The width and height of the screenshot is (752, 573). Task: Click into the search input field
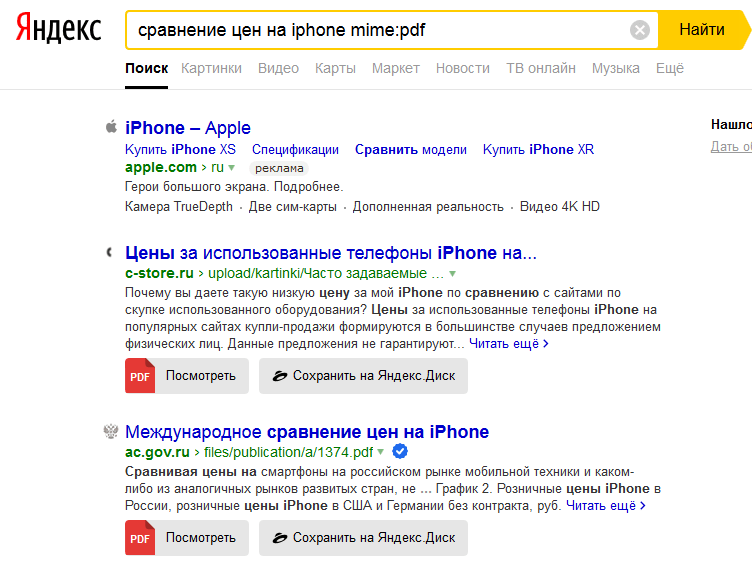[380, 30]
